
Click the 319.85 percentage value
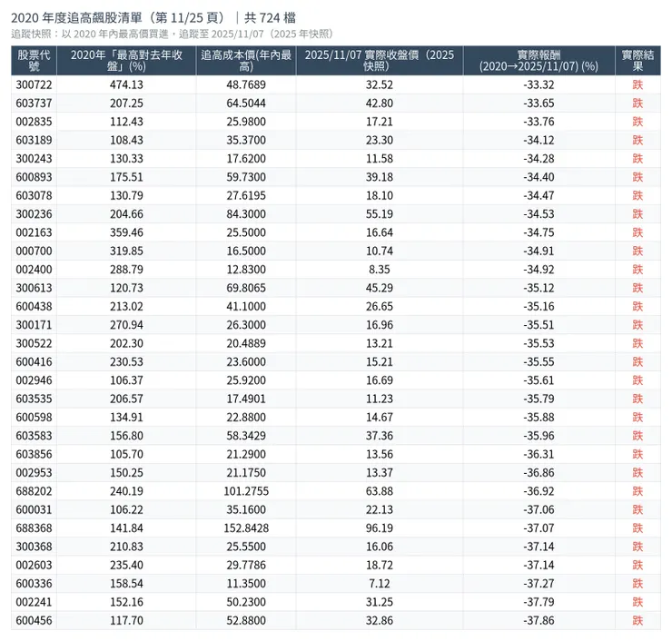[x=126, y=251]
